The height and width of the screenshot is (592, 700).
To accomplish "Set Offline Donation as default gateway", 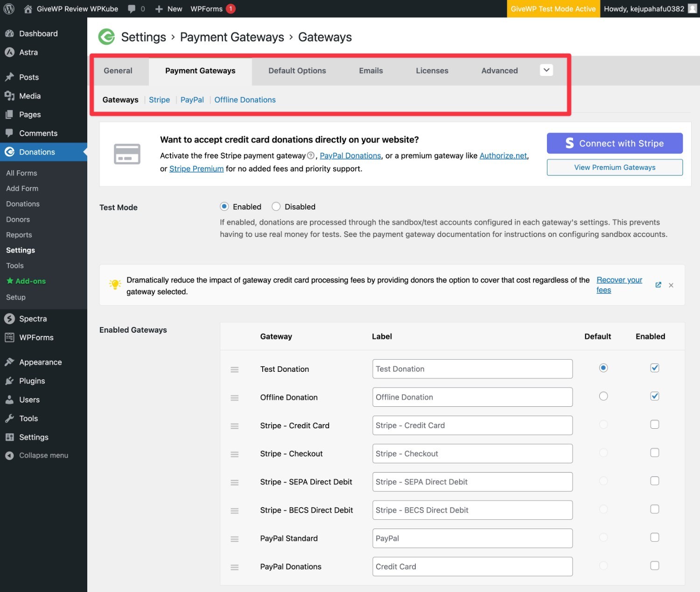I will (x=603, y=396).
